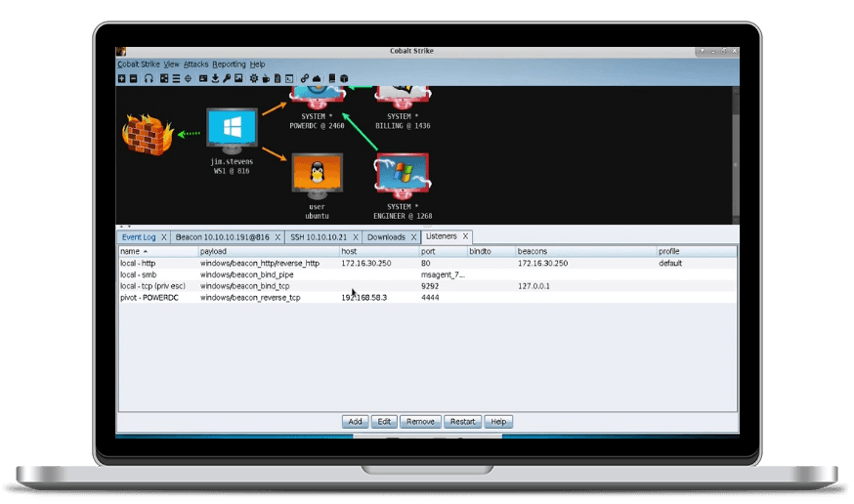Select the firewall node in graph
854x504 pixels.
(147, 135)
